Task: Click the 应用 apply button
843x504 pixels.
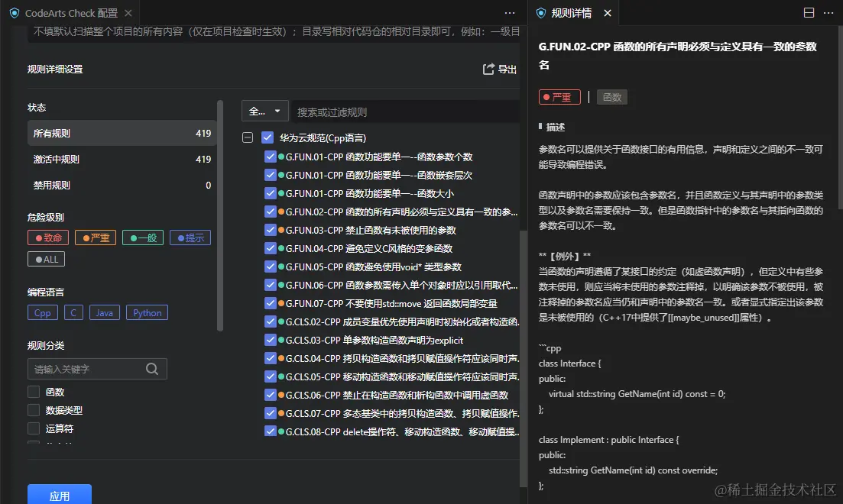Action: pos(59,495)
